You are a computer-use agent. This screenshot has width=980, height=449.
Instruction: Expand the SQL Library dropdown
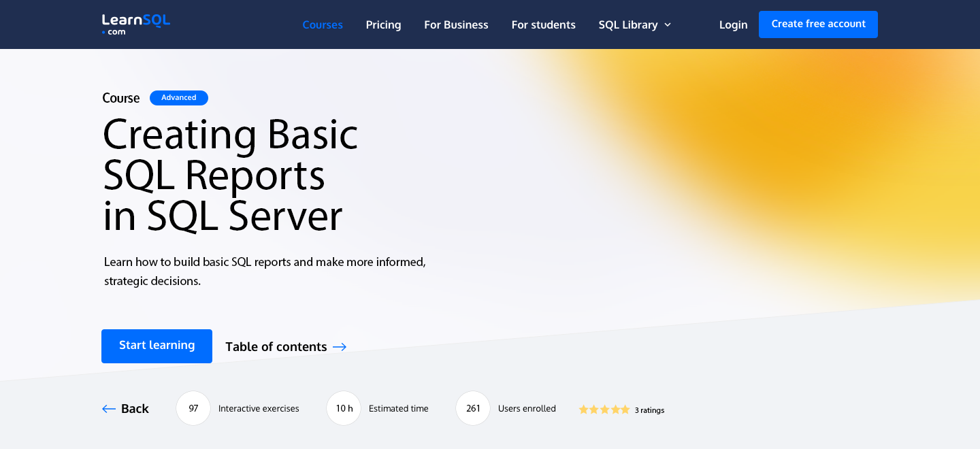point(635,24)
